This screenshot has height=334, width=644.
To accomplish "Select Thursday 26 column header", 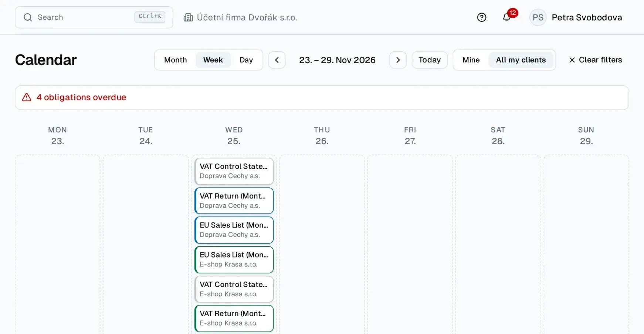I will [x=322, y=136].
